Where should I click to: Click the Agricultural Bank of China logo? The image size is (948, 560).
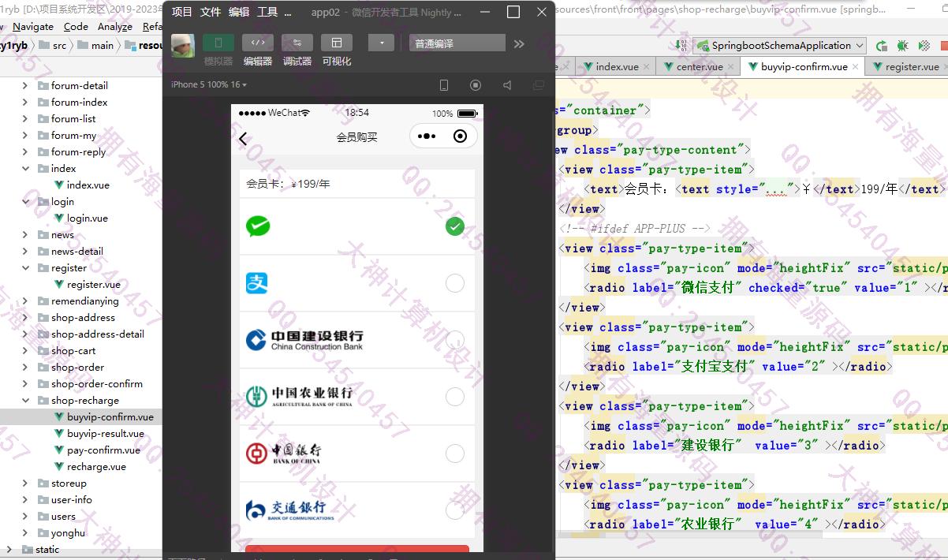(x=299, y=396)
